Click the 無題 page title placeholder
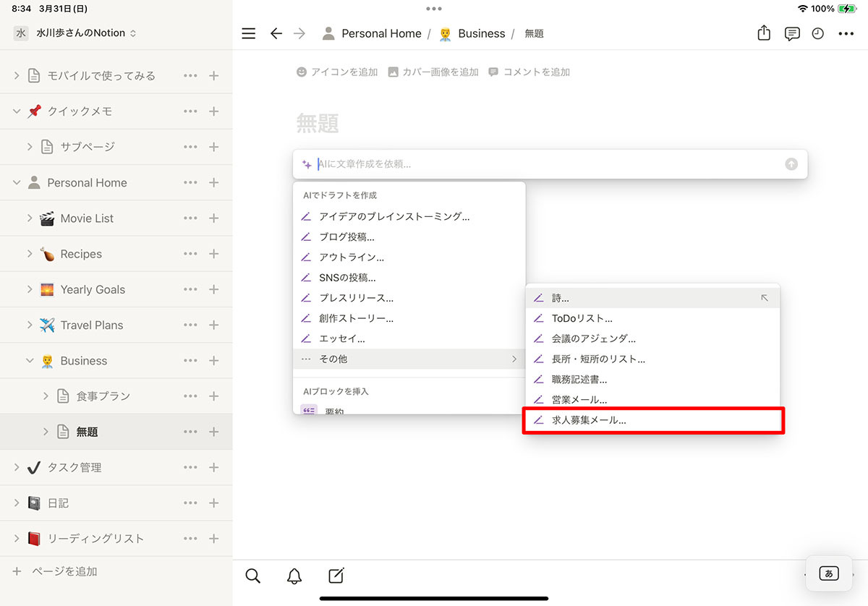This screenshot has height=606, width=868. pos(318,123)
